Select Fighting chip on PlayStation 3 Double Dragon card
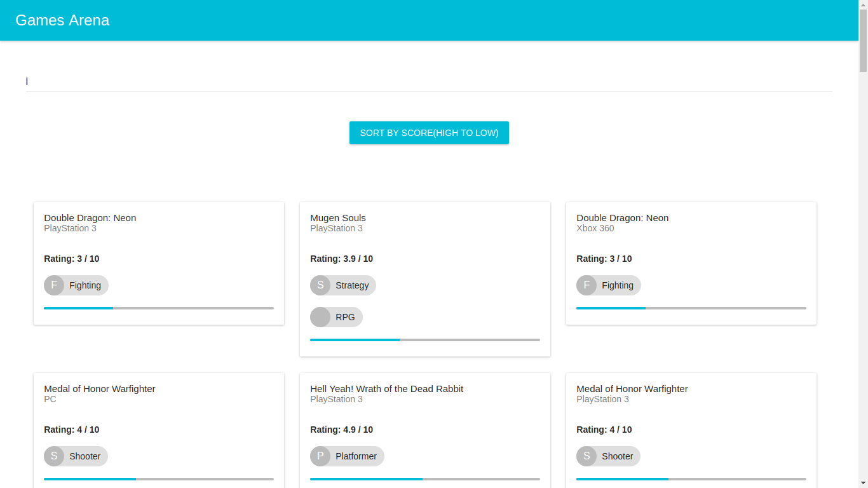Image resolution: width=868 pixels, height=488 pixels. (x=76, y=285)
